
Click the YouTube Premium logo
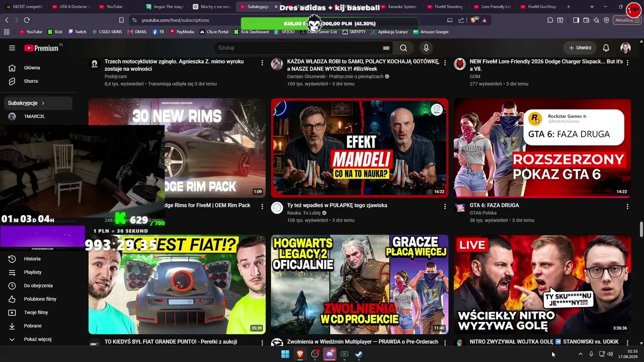coord(42,48)
